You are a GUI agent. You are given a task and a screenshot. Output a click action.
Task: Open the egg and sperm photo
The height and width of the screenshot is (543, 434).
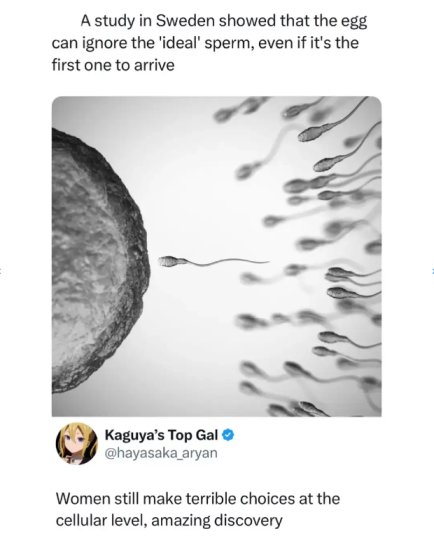click(217, 256)
